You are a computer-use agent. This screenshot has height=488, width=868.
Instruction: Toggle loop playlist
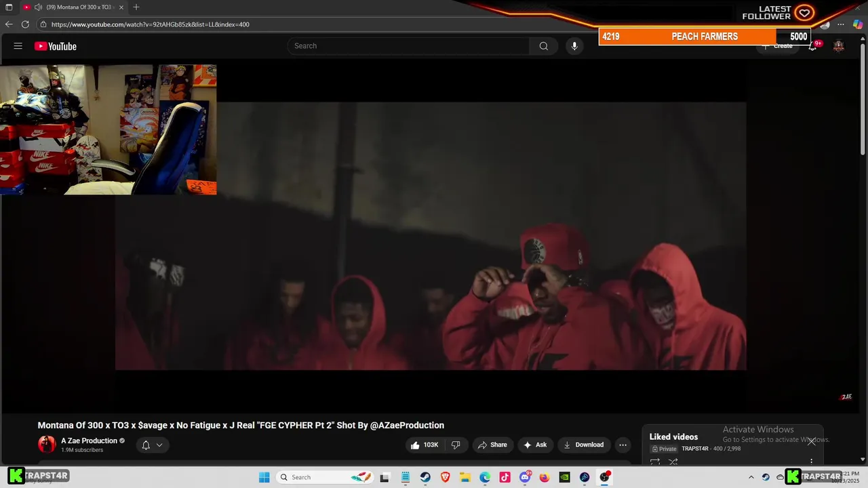[x=655, y=462]
